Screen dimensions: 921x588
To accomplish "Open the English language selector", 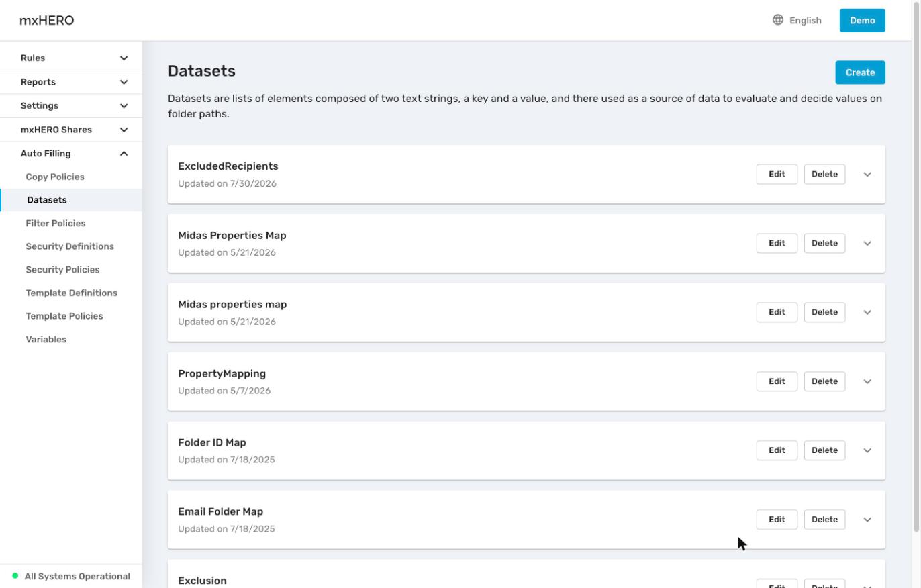I will pos(797,20).
